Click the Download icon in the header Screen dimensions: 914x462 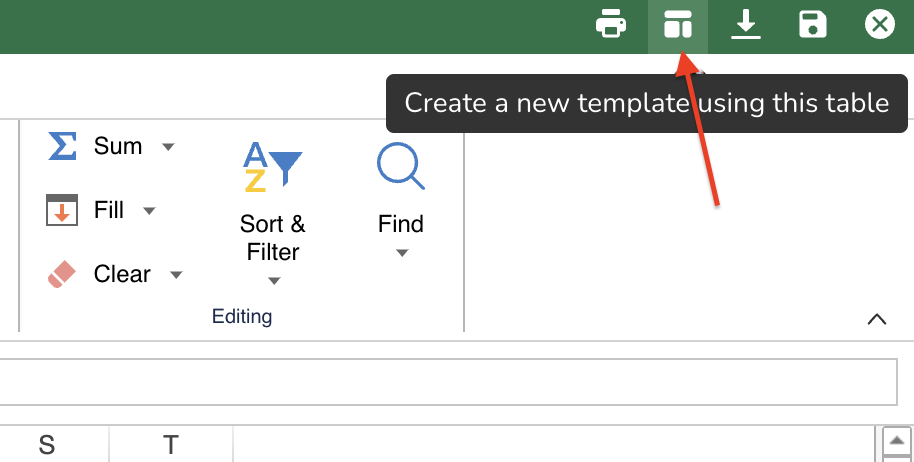[745, 25]
